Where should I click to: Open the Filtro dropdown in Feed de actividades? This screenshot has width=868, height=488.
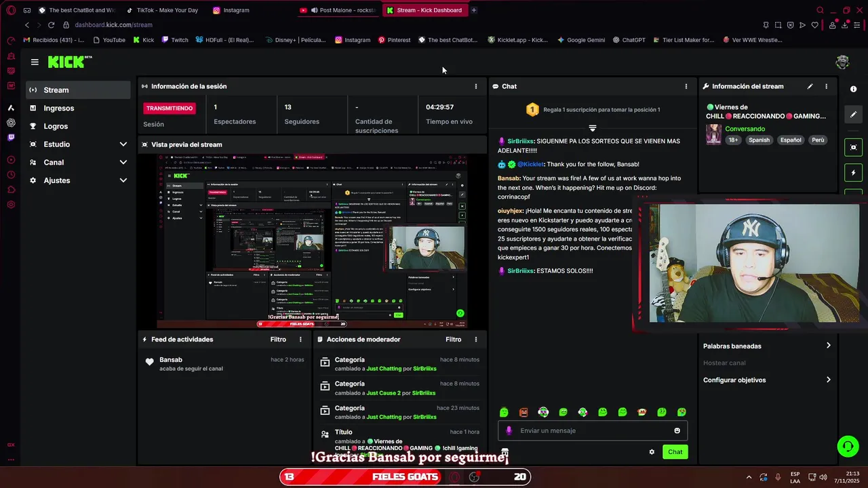(x=278, y=340)
